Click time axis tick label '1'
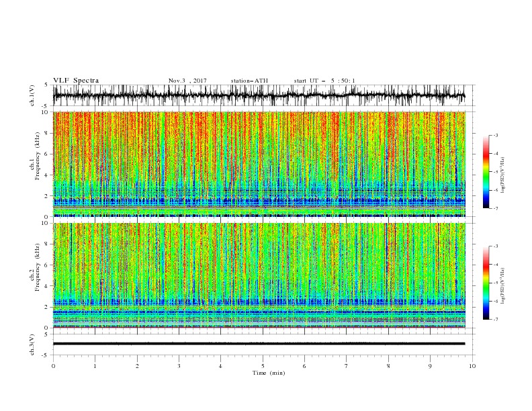The width and height of the screenshot is (532, 411). 95,366
